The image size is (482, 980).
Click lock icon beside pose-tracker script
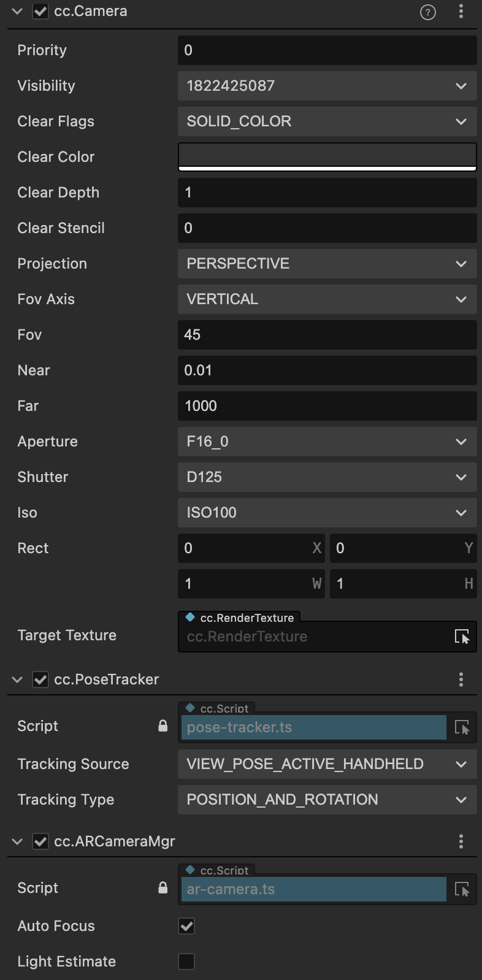(x=163, y=726)
